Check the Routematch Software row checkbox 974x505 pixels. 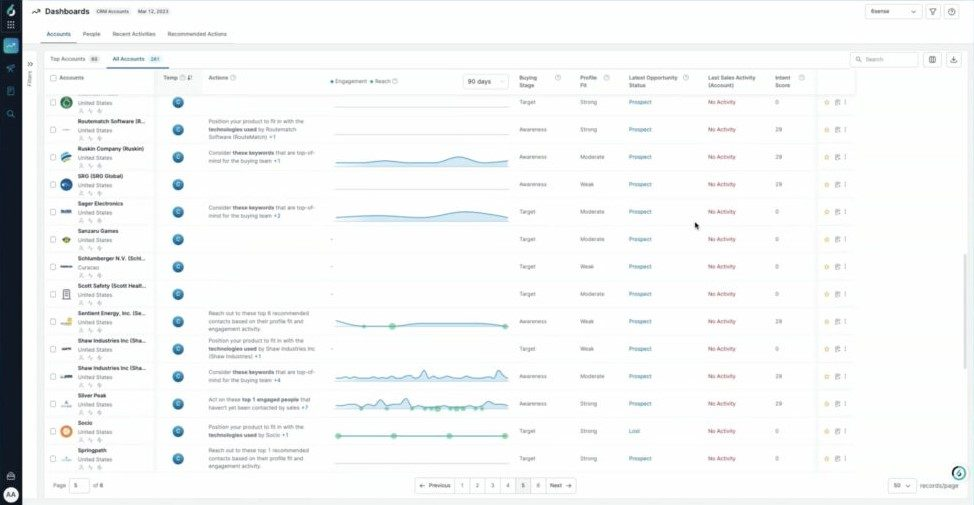click(53, 130)
